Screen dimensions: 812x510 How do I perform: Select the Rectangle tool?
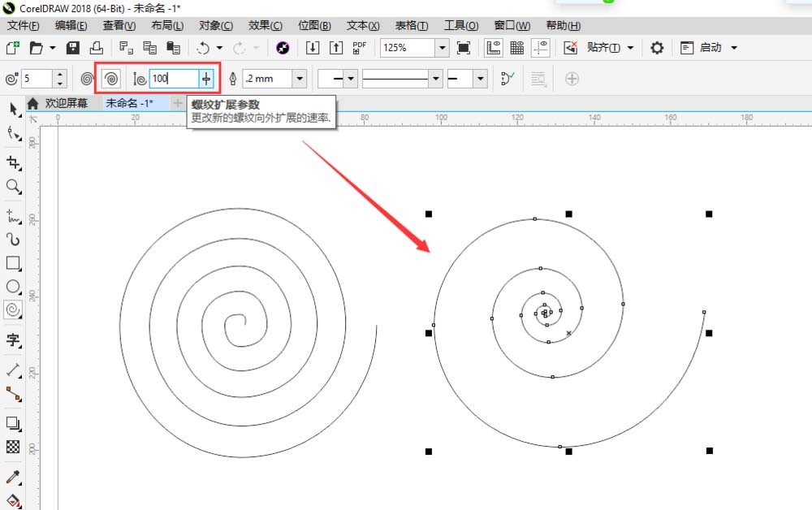(x=13, y=263)
